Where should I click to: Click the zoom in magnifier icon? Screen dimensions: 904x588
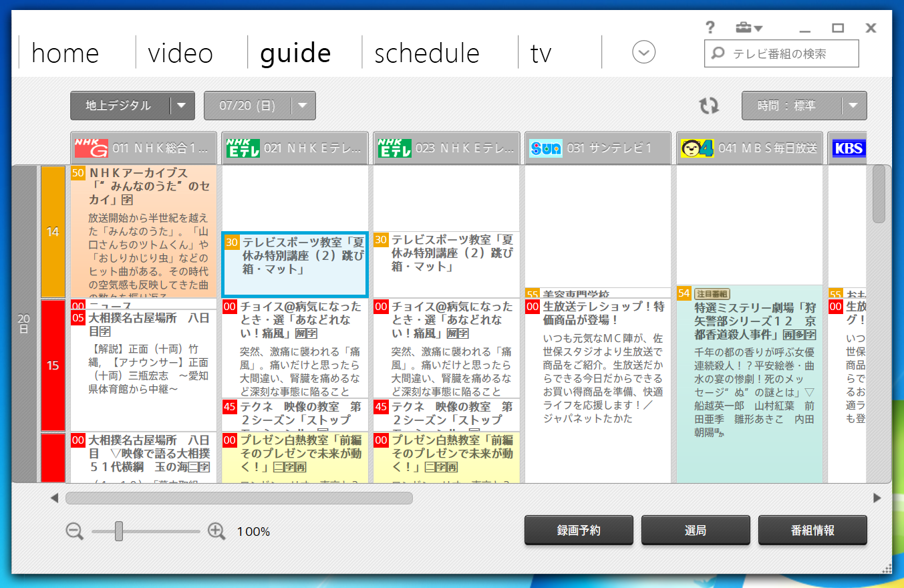pyautogui.click(x=216, y=531)
